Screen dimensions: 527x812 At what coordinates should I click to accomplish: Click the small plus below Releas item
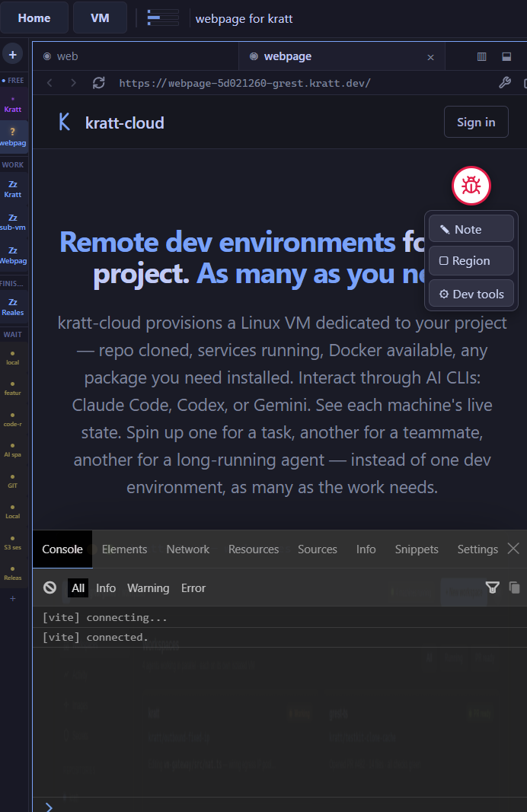13,599
